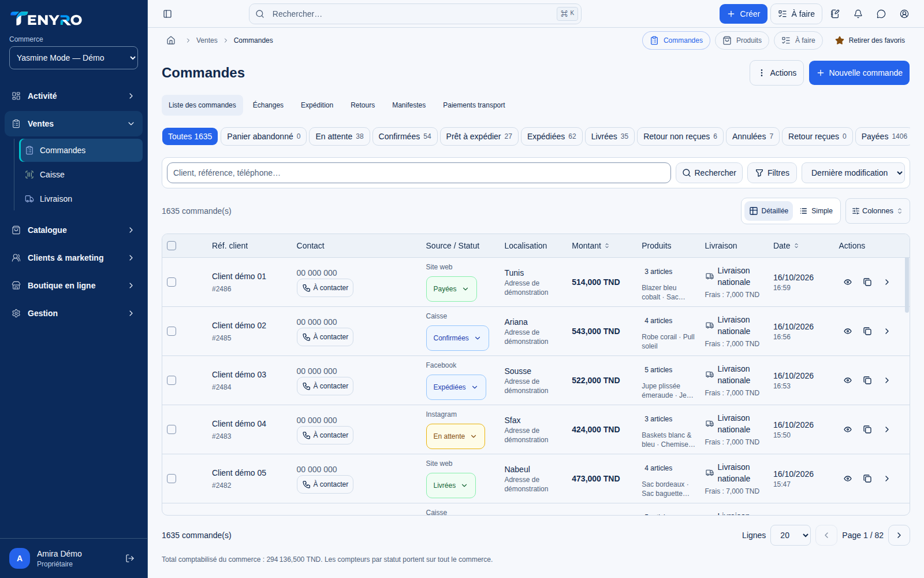
Task: Check the box for Client démo 02
Action: point(172,331)
